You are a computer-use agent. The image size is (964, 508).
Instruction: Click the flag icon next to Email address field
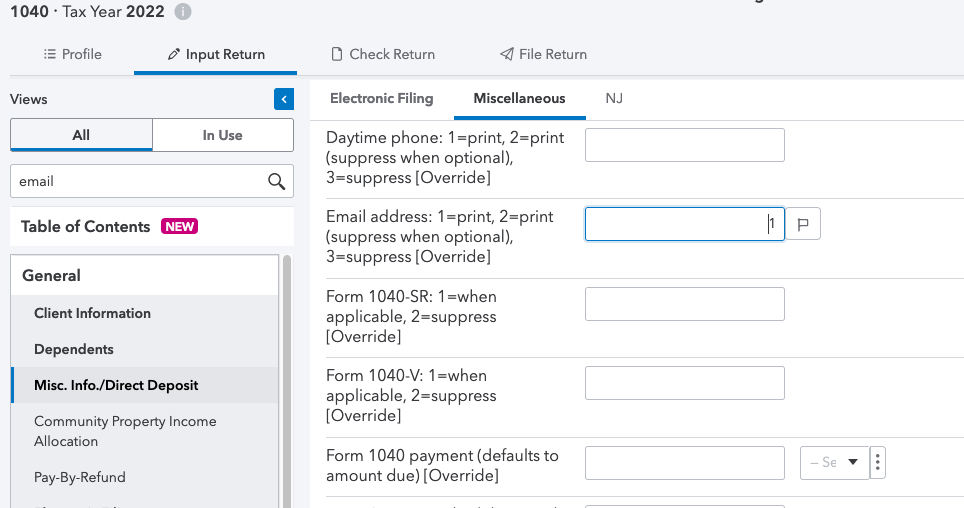tap(803, 224)
